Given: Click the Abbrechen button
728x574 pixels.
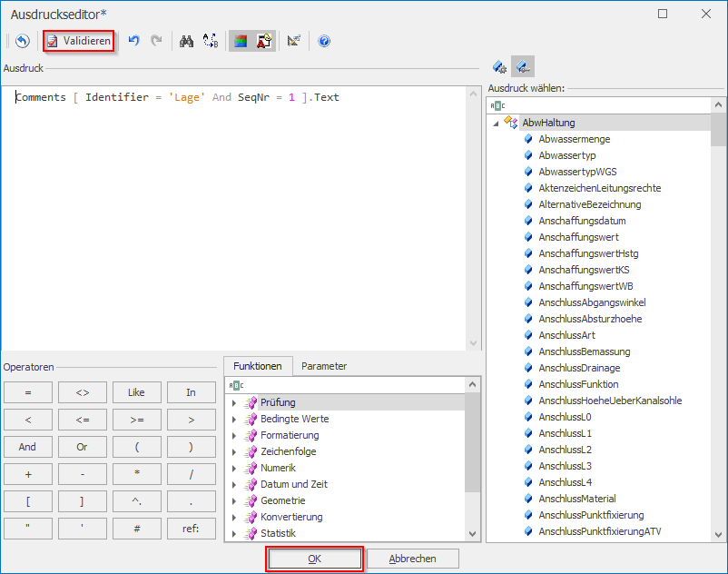Looking at the screenshot, I should pos(413,559).
